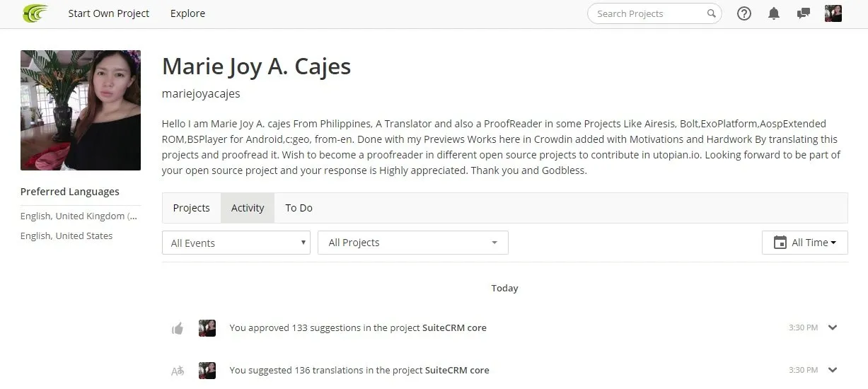Open the help question mark icon

pos(744,13)
